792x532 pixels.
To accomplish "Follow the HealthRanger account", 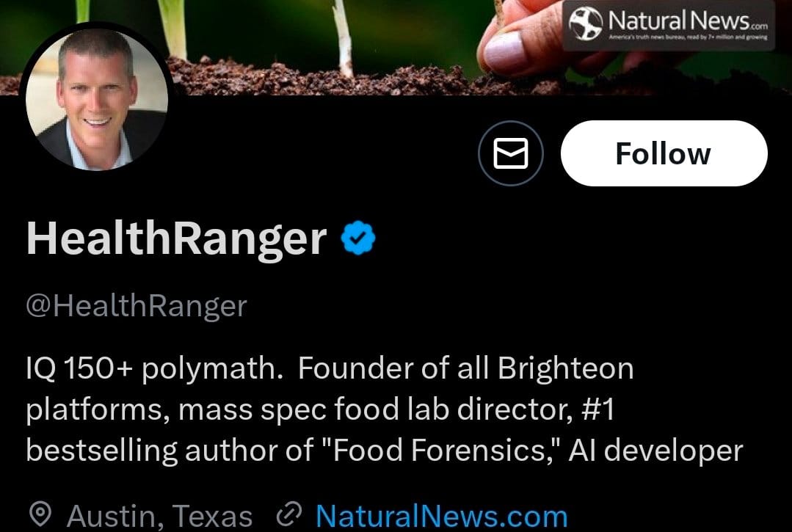I will (x=664, y=154).
